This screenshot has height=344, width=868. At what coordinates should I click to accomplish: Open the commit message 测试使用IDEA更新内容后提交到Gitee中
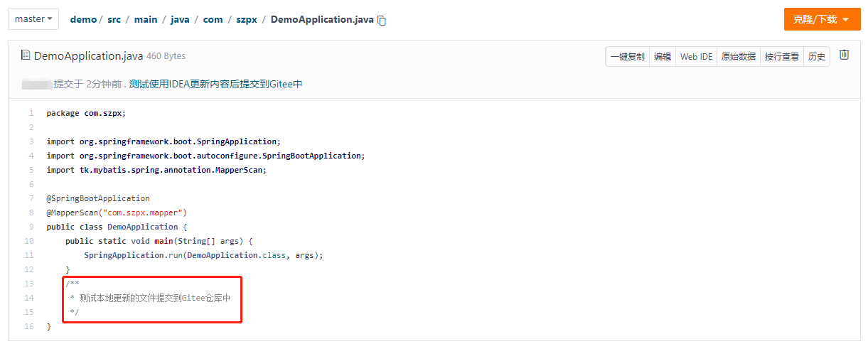216,84
